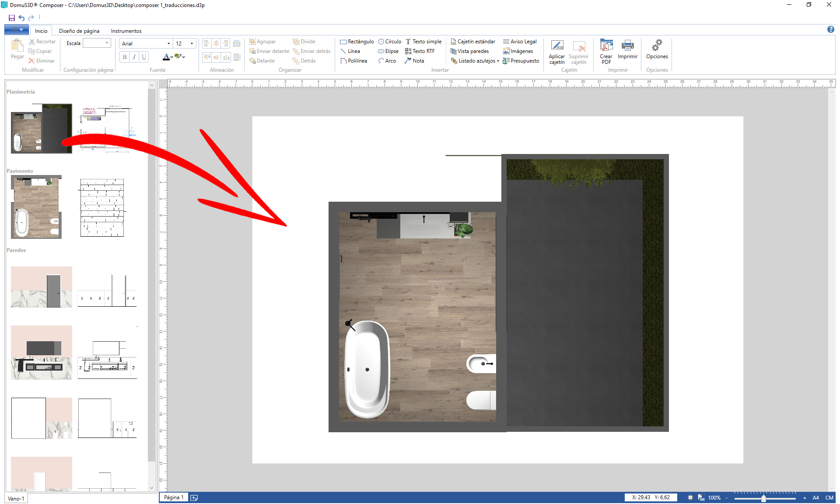The image size is (840, 504).
Task: Insert Vista paredes
Action: click(x=470, y=51)
